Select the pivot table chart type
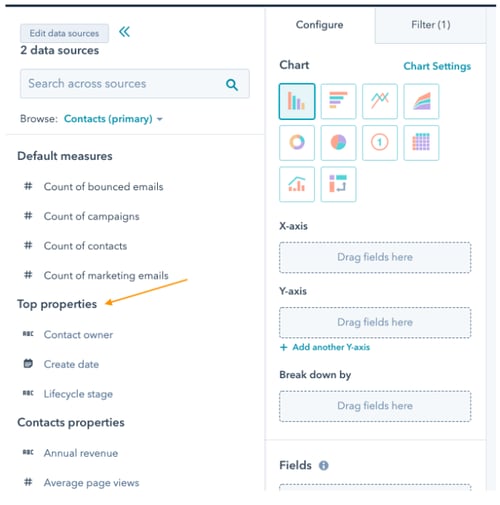Image resolution: width=500 pixels, height=505 pixels. 338,184
